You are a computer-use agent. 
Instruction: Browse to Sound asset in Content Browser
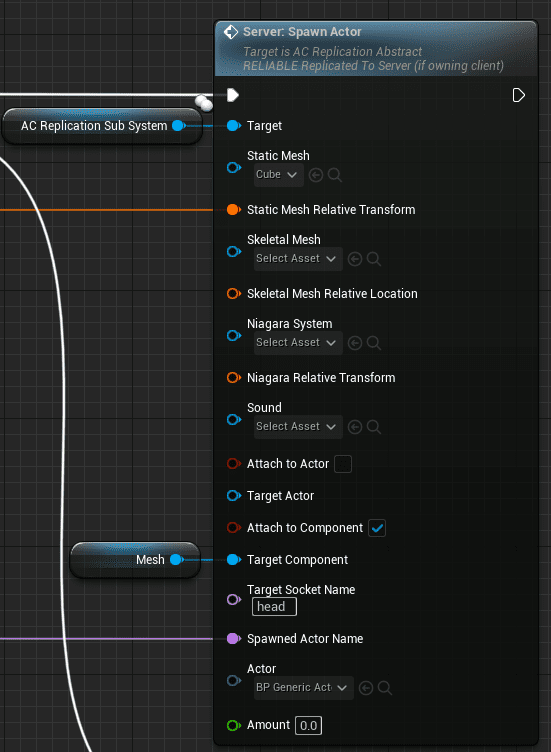(374, 427)
